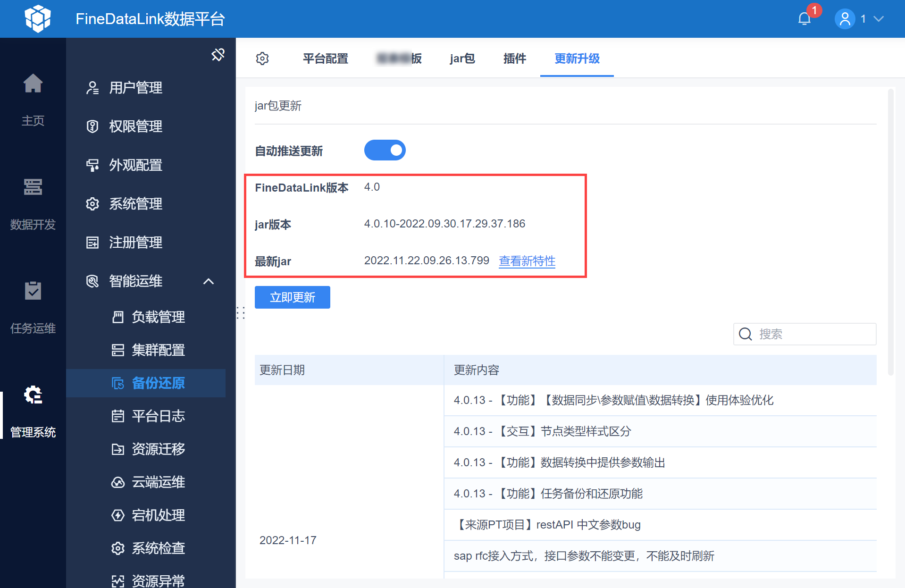The image size is (905, 588).
Task: Click the 节点类型样式区分 update row
Action: [660, 431]
